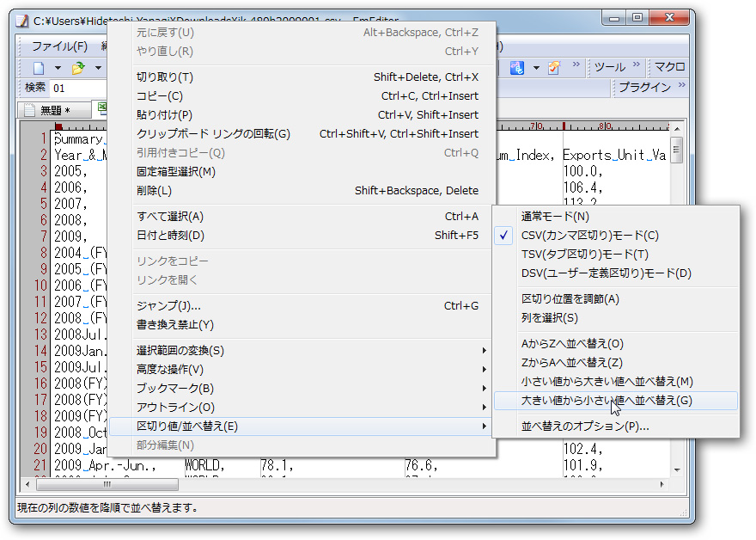Click horizontal scrollbar right arrow

[662, 484]
